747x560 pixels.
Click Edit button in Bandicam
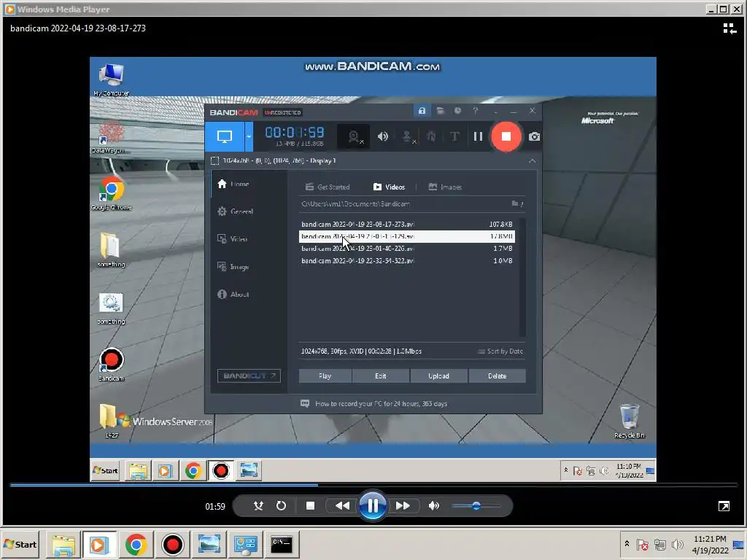(x=381, y=376)
